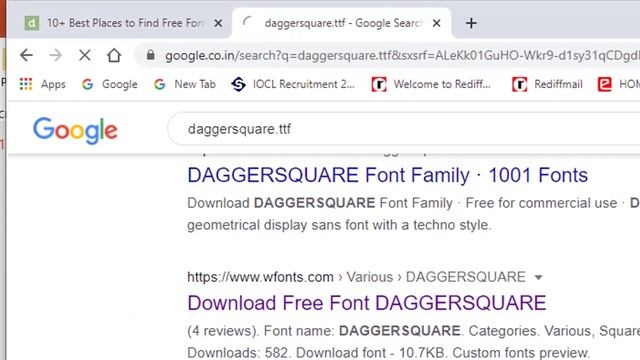
Task: Click the Google logo
Action: click(x=75, y=130)
